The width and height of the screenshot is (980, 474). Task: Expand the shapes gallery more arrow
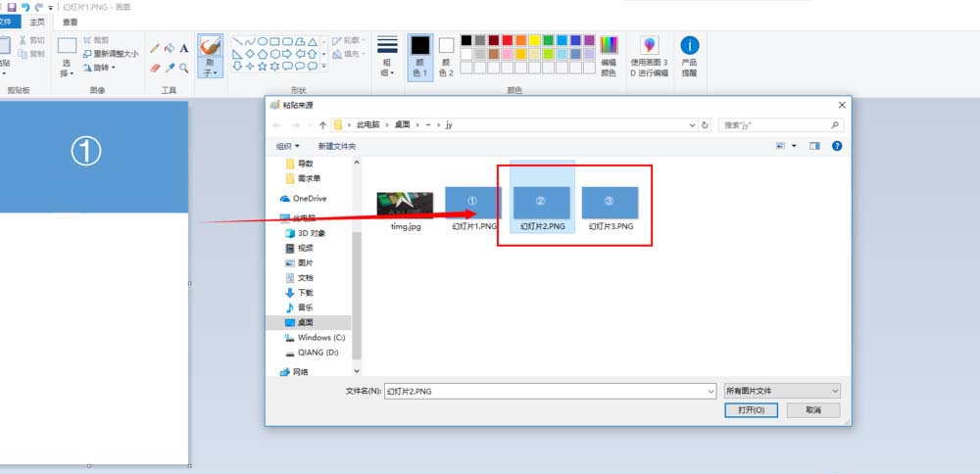323,66
